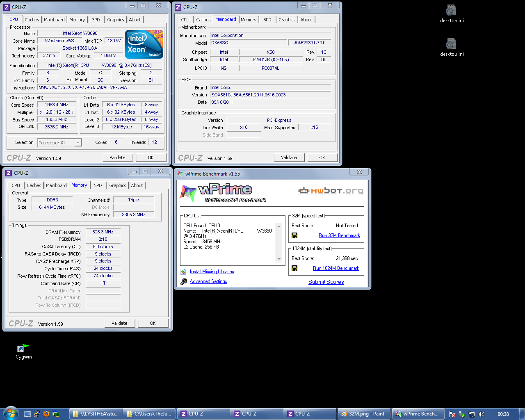This screenshot has width=525, height=420.
Task: Click the wPrime Multithreaded Benchmark logo
Action: 224,193
